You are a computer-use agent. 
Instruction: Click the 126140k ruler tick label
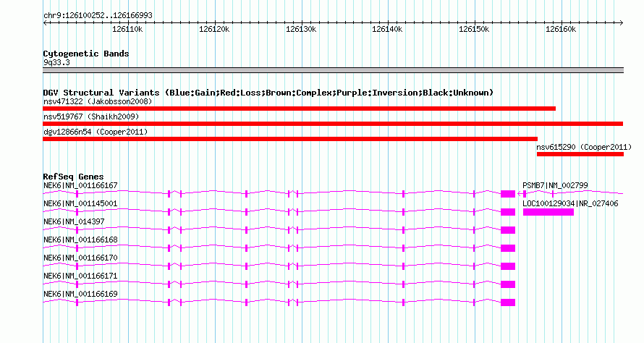387,29
